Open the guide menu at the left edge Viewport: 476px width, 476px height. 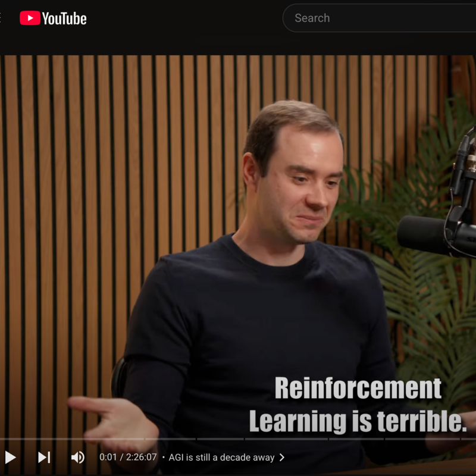(1, 18)
